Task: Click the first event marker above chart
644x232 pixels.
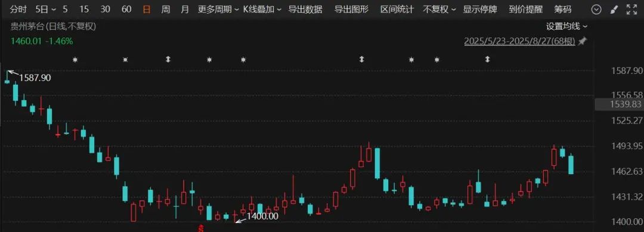Action: point(75,60)
